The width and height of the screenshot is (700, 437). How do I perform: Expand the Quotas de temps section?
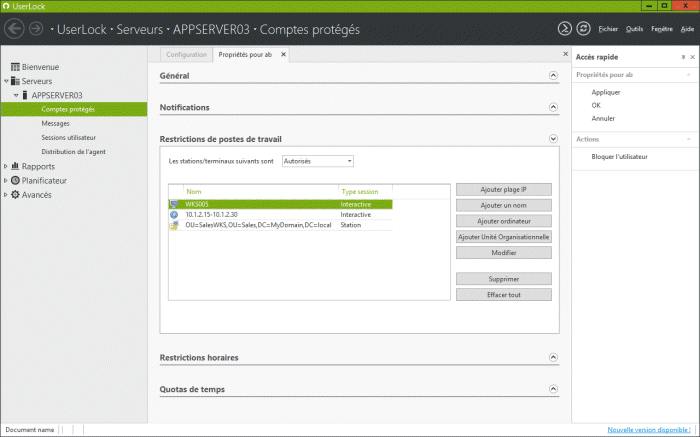(553, 389)
